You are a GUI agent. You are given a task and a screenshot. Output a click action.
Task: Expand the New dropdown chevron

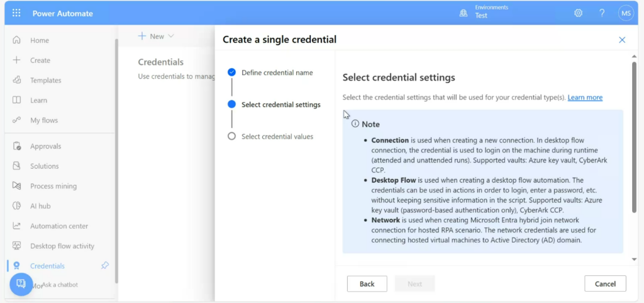(x=171, y=36)
